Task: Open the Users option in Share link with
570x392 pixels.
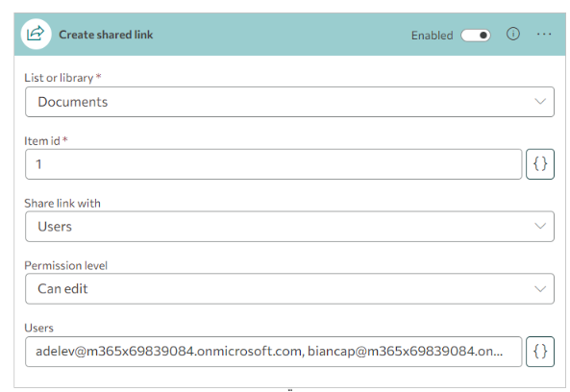Action: [x=289, y=227]
